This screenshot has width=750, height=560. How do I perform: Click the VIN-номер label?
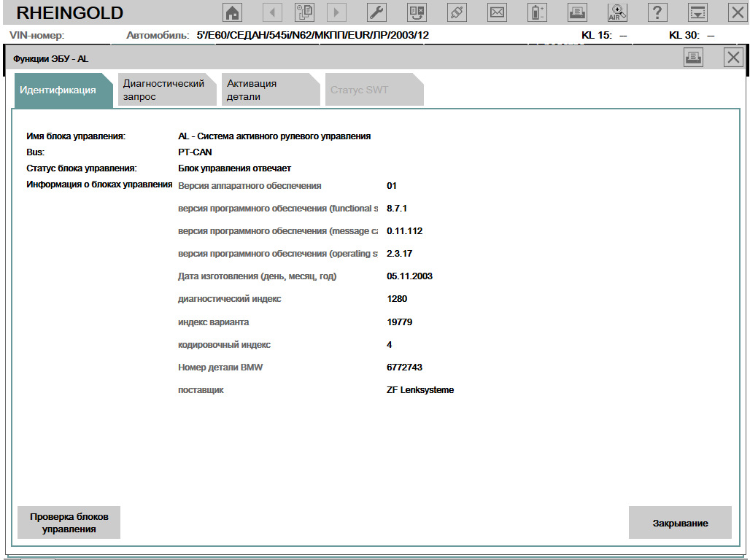point(36,35)
